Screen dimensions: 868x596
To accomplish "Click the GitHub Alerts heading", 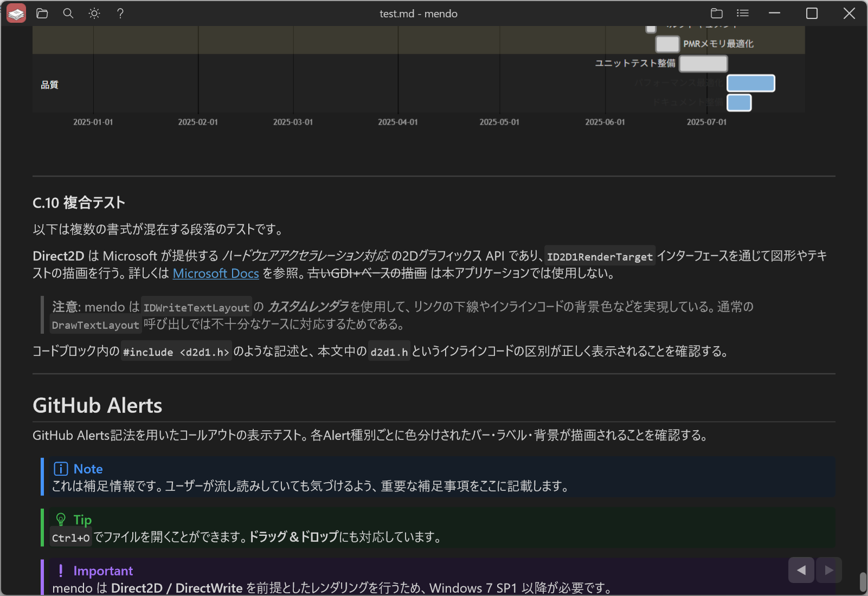I will coord(98,406).
